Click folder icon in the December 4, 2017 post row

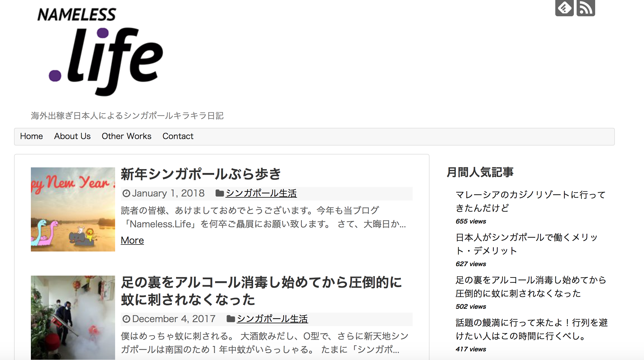pos(231,319)
